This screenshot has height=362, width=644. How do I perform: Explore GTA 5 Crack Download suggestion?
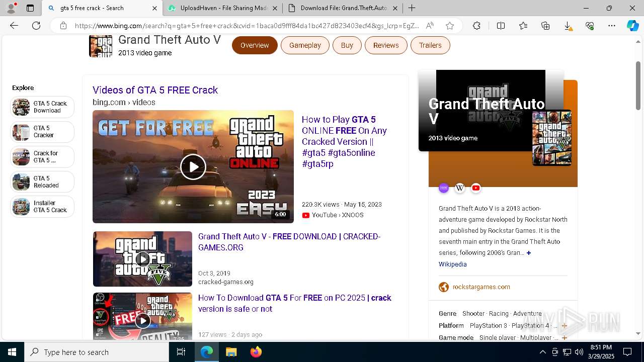click(42, 107)
